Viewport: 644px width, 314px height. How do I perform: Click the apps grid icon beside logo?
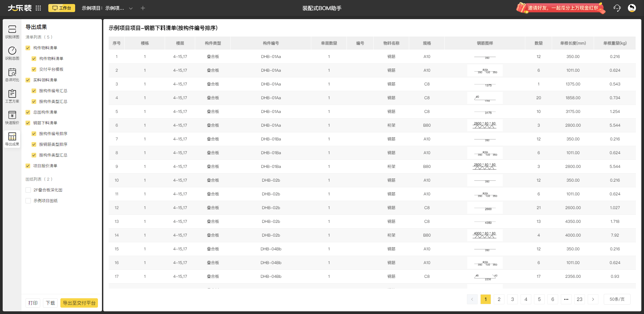38,8
